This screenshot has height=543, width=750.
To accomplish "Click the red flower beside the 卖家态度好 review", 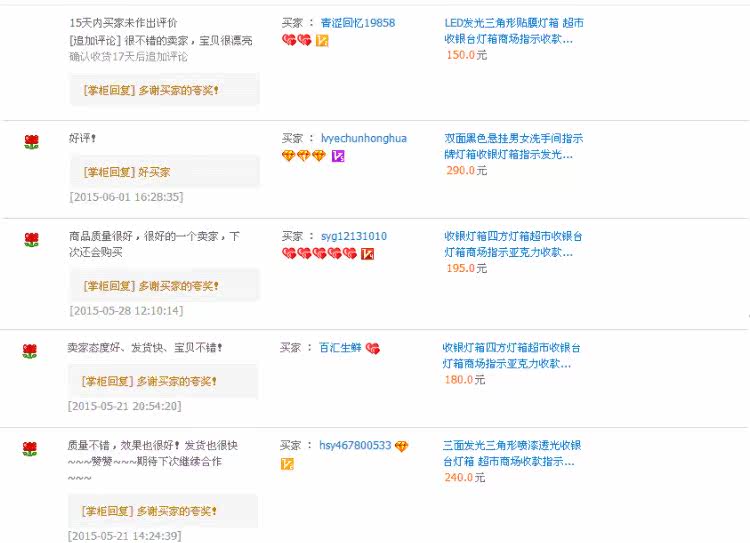I will [x=30, y=351].
